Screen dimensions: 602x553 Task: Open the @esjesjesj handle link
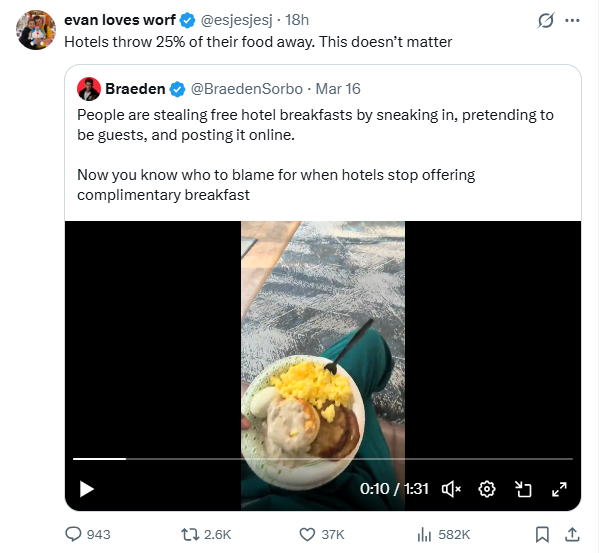click(236, 20)
